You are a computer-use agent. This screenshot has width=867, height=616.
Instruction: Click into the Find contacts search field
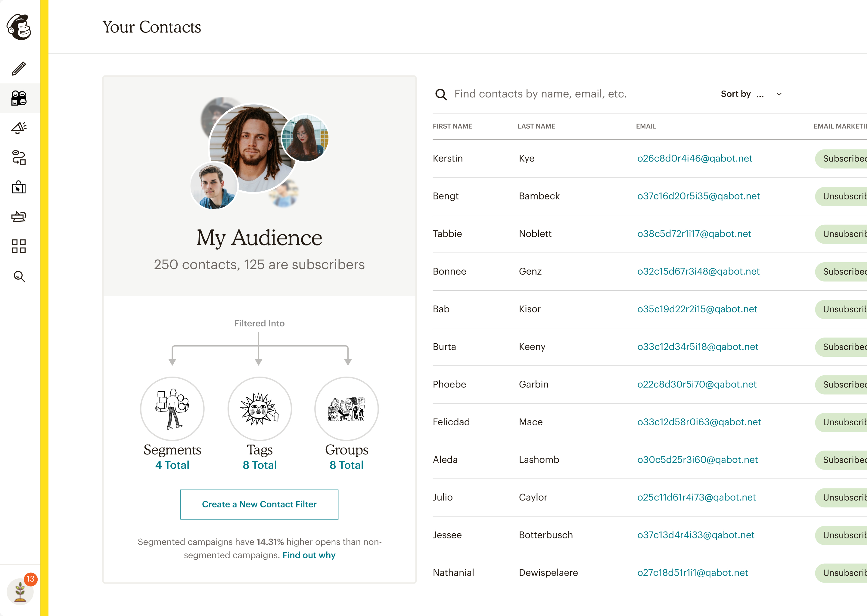[x=541, y=94]
